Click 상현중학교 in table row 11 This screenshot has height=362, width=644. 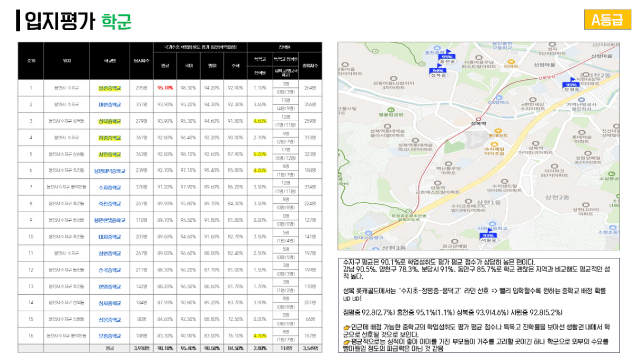point(110,254)
